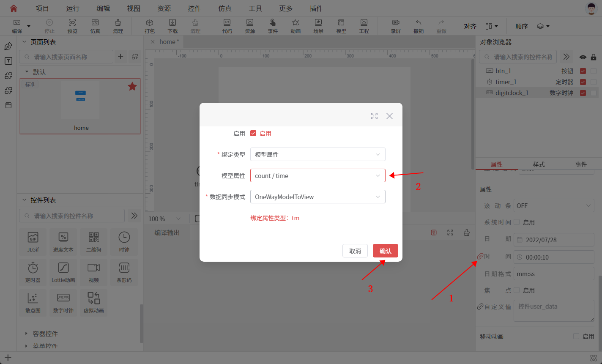Click the 确认 button
The height and width of the screenshot is (364, 602).
385,251
